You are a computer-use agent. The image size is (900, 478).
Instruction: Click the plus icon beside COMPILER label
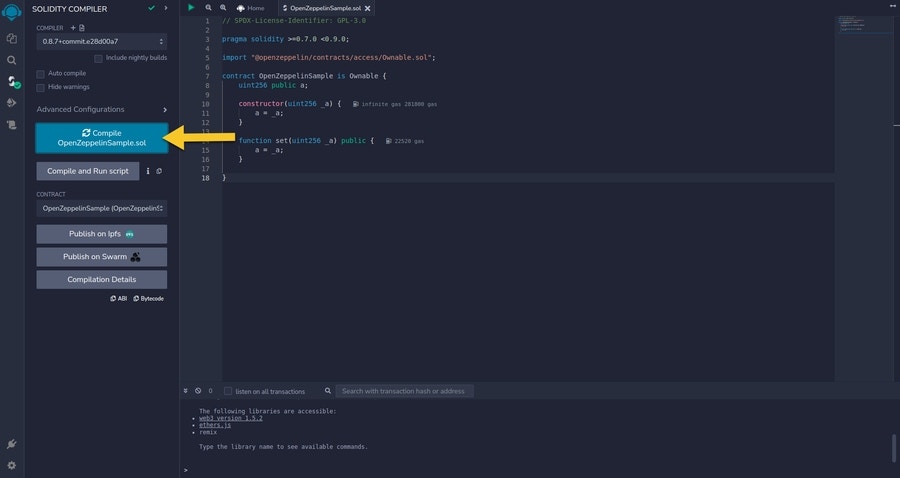pyautogui.click(x=73, y=28)
